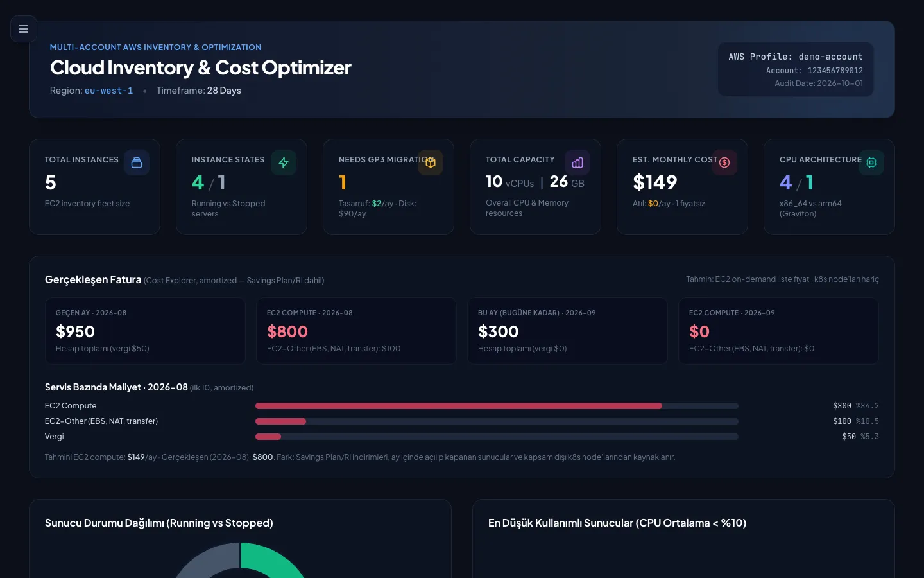Click the 10 vCPUs capacity value
924x578 pixels.
coord(509,182)
